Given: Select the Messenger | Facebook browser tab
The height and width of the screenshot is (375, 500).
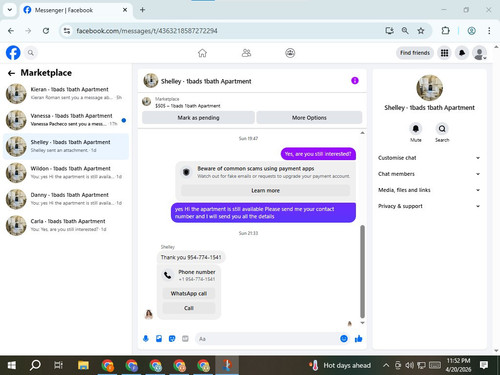Looking at the screenshot, I should pyautogui.click(x=75, y=10).
